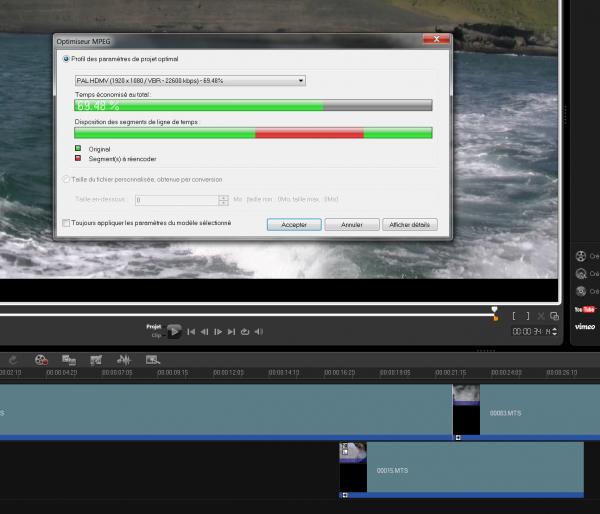Click the file size input field

[176, 200]
